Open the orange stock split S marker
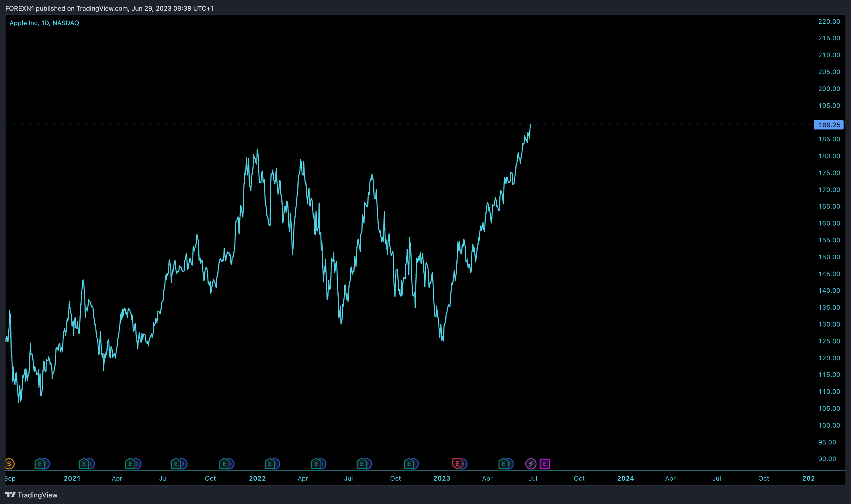This screenshot has height=504, width=851. (x=9, y=464)
